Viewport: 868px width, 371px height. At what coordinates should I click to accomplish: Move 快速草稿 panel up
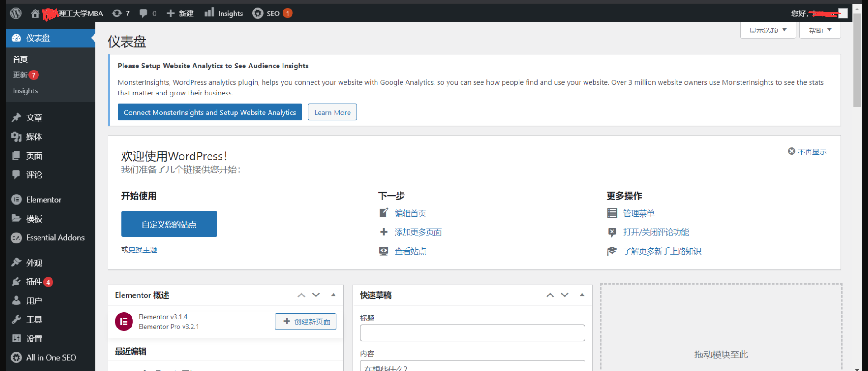point(550,295)
